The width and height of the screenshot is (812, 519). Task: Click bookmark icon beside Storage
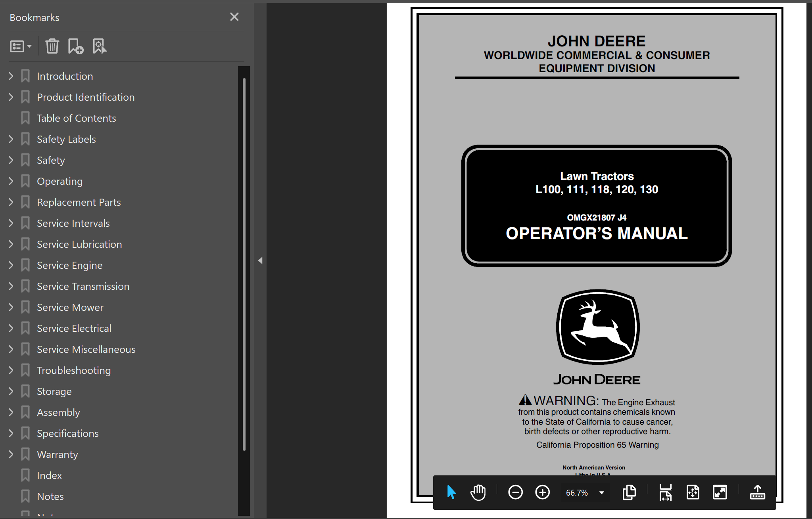(25, 391)
